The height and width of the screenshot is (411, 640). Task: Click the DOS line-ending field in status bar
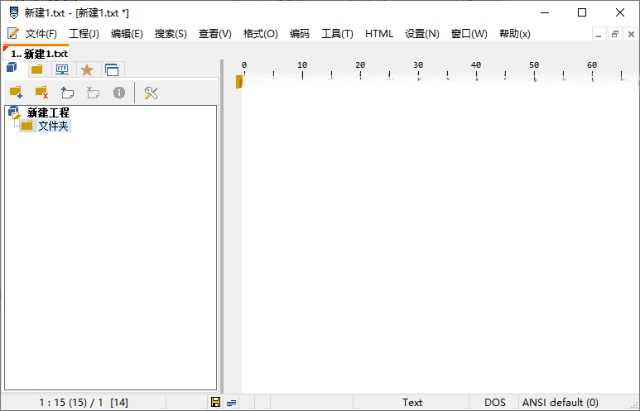[494, 402]
